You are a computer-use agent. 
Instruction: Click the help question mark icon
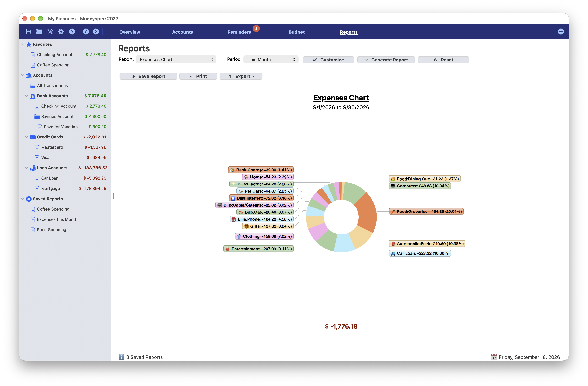point(72,32)
